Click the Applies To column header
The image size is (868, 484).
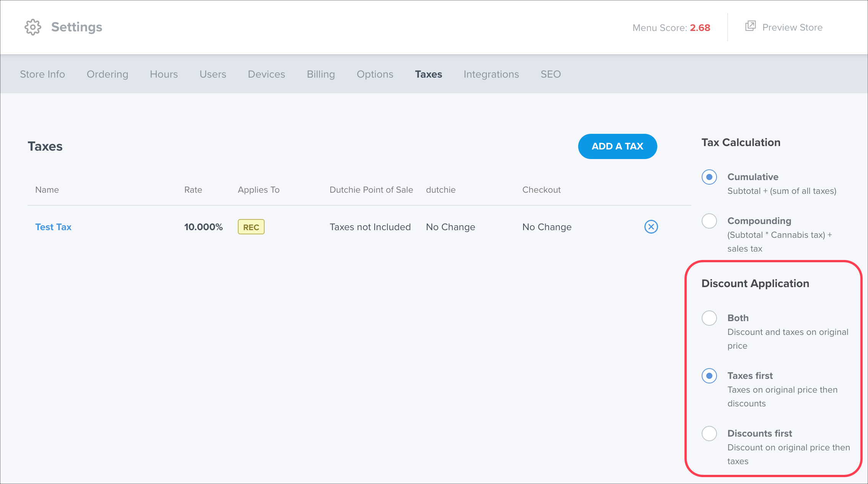click(258, 190)
